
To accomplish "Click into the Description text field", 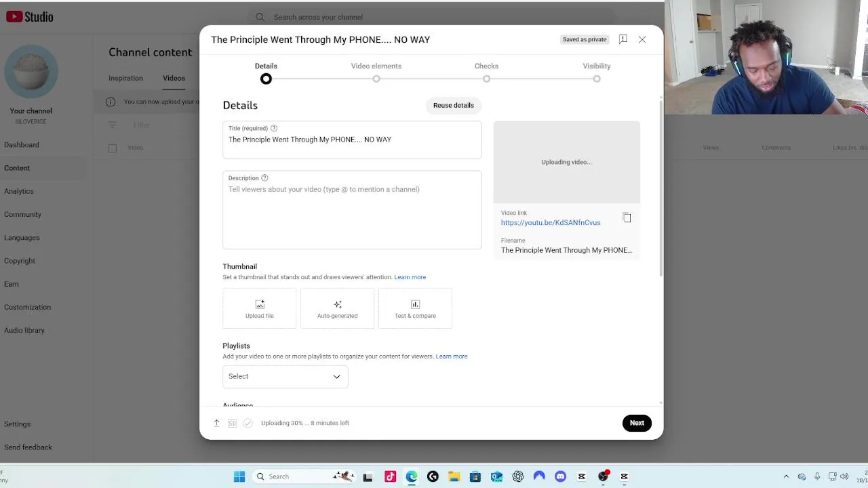I will (x=352, y=210).
